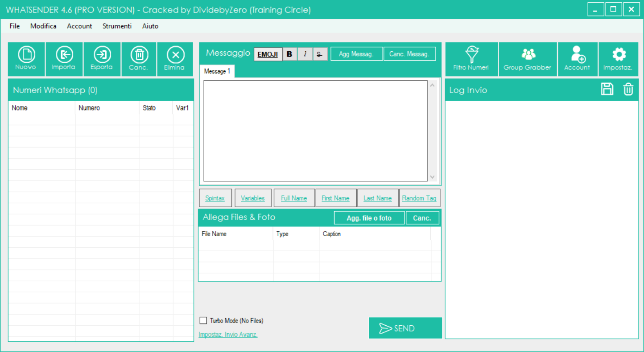Open the Filtro Numeri filter tool
Screen dimensions: 644x352
pos(471,59)
